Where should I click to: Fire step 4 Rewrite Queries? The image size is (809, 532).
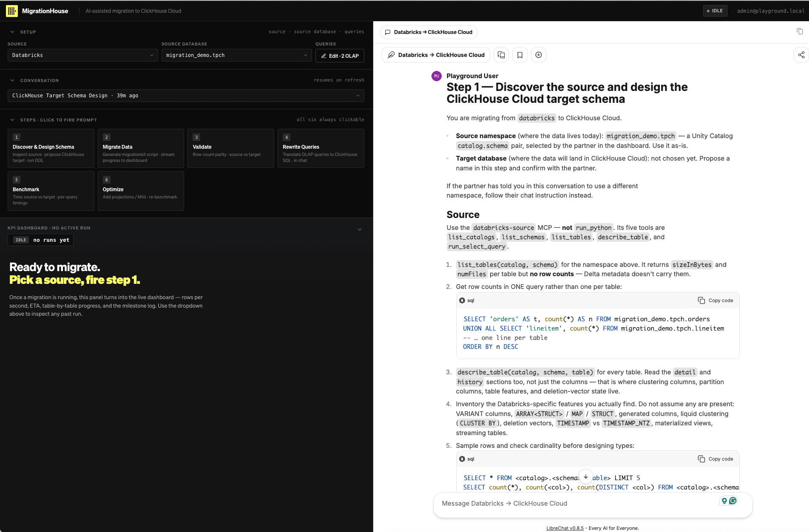click(321, 148)
